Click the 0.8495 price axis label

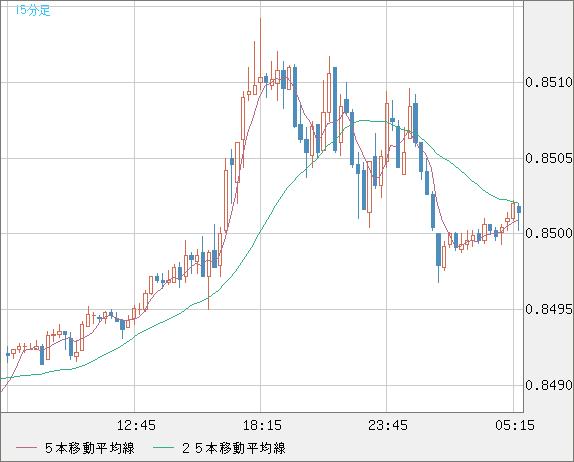click(x=549, y=309)
